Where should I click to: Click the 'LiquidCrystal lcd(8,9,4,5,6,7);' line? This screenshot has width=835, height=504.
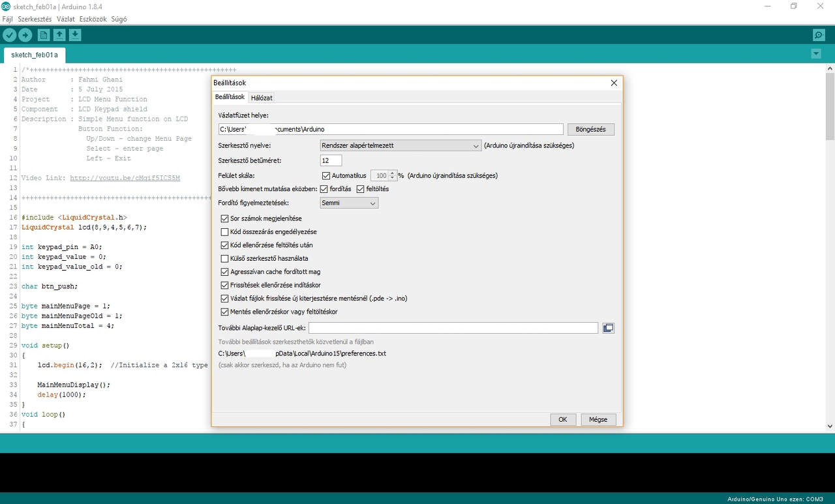point(84,228)
